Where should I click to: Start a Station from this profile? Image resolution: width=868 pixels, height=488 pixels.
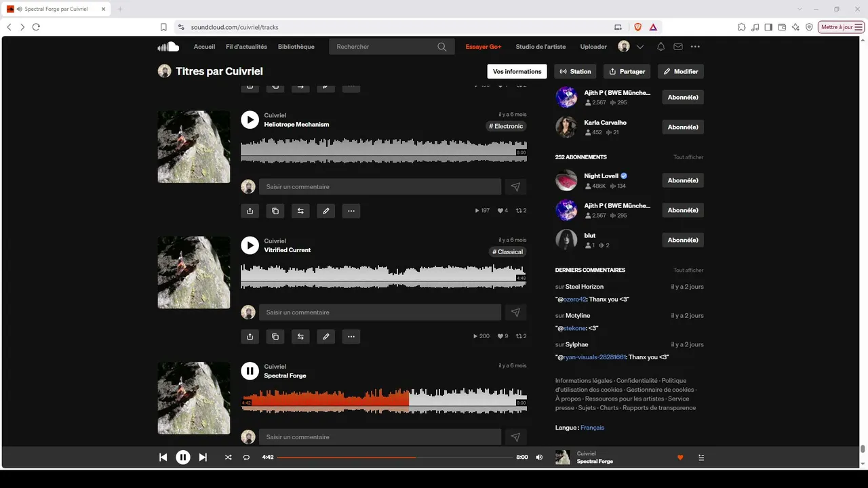click(576, 71)
